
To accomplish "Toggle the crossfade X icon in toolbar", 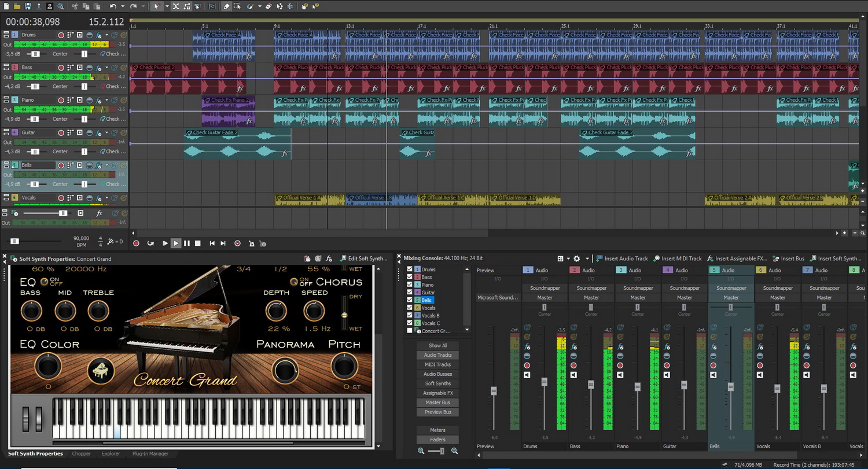I will point(175,6).
